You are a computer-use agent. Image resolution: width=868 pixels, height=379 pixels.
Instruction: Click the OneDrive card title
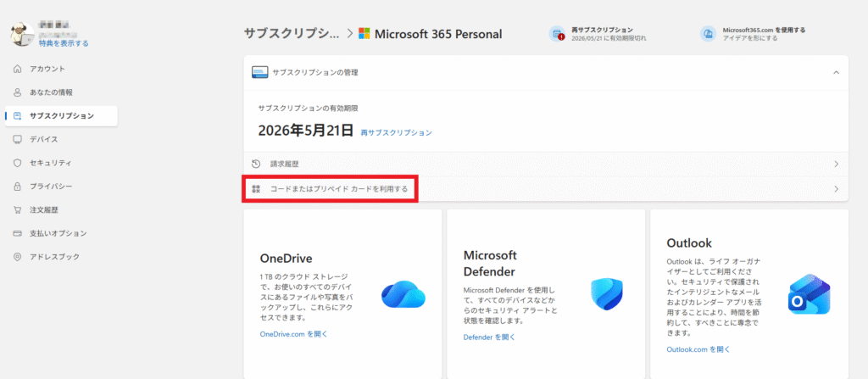coord(287,259)
